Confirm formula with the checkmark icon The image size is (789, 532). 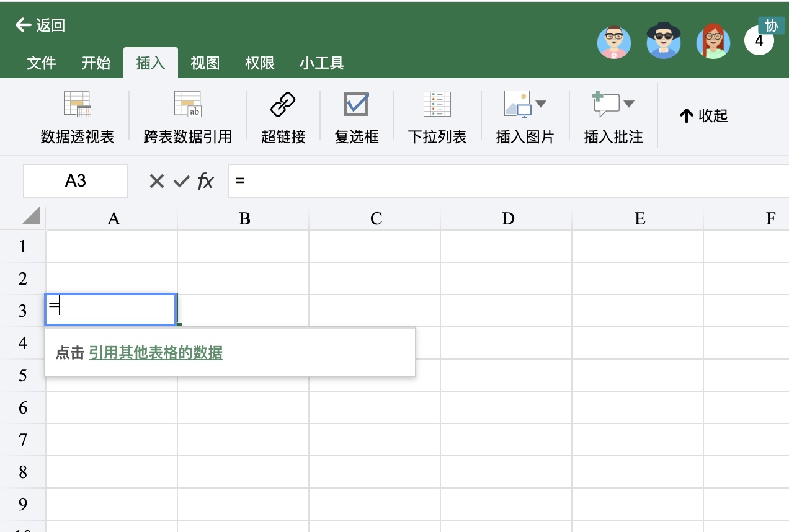click(x=181, y=181)
